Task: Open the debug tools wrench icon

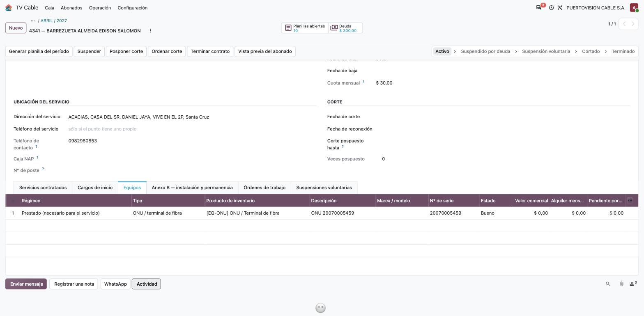Action: 560,8
